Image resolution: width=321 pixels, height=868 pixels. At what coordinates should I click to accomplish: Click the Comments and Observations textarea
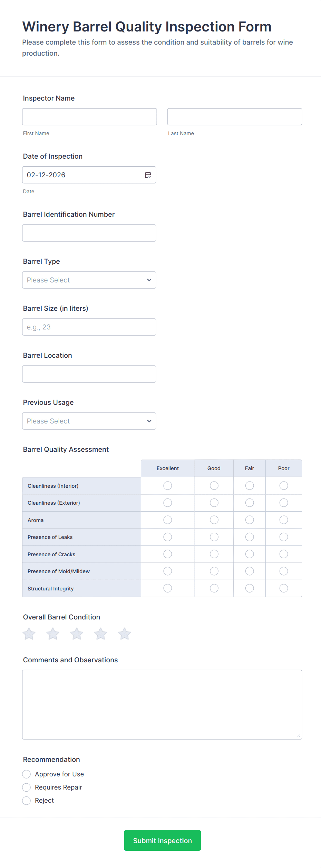click(162, 704)
